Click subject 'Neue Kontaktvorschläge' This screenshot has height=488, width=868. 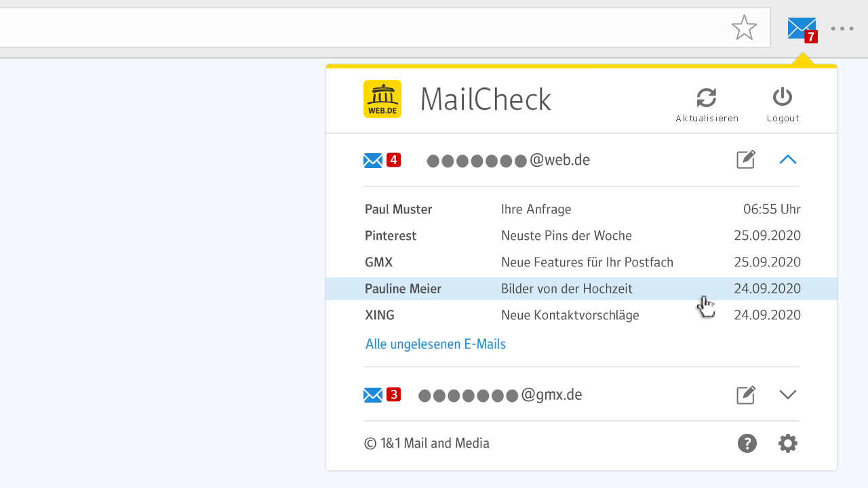[570, 315]
